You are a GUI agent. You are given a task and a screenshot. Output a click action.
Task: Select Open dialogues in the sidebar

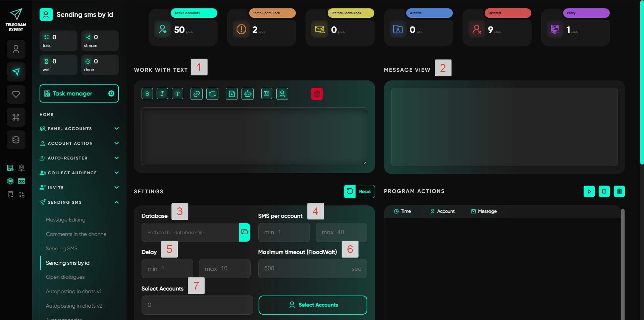pos(65,277)
